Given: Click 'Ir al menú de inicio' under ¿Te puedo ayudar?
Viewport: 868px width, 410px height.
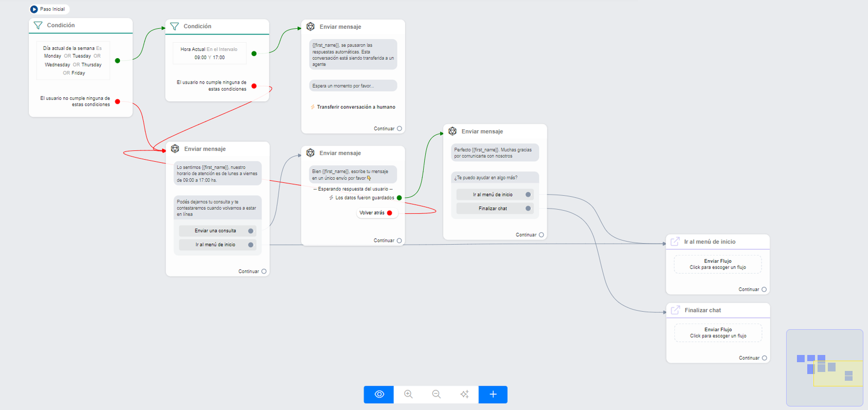Looking at the screenshot, I should click(x=493, y=194).
